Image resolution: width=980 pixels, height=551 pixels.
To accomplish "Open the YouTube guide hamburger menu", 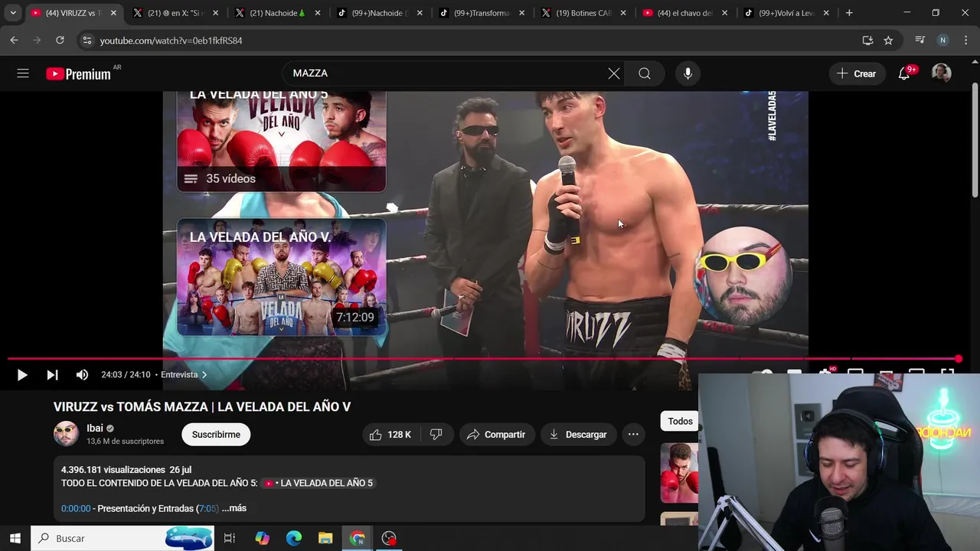I will 23,73.
